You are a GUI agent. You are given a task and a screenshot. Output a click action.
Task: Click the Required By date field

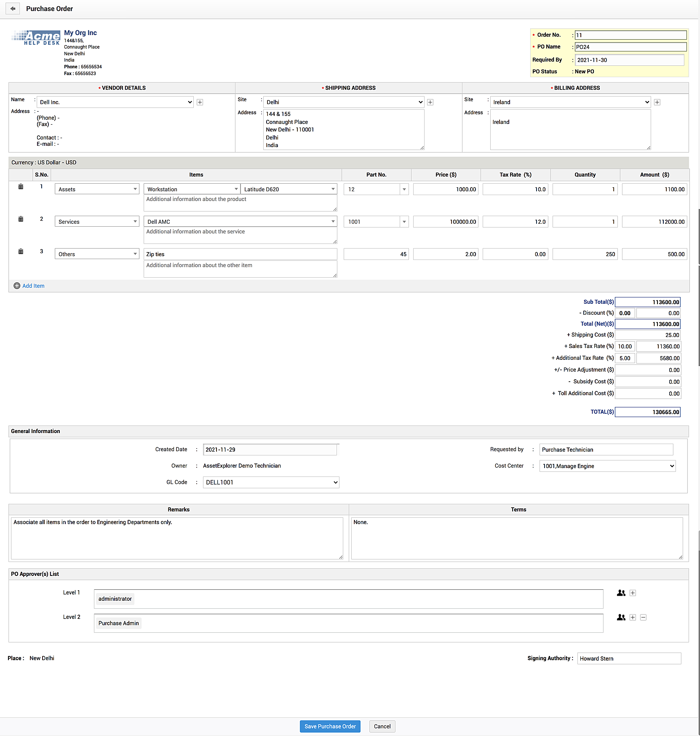coord(629,60)
